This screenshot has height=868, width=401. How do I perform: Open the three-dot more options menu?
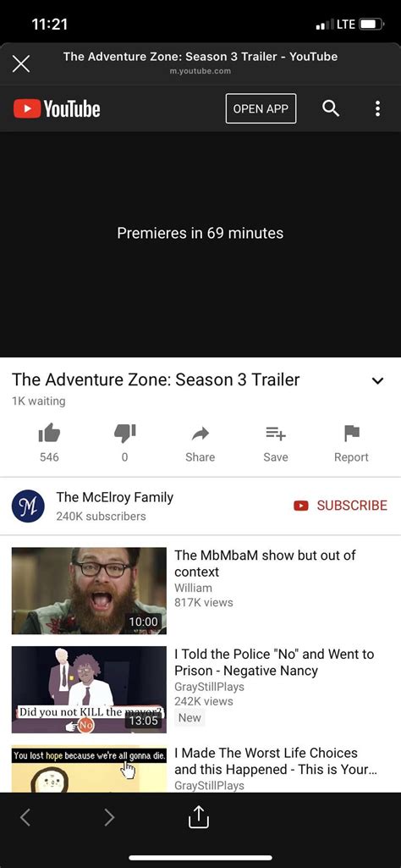pyautogui.click(x=377, y=108)
